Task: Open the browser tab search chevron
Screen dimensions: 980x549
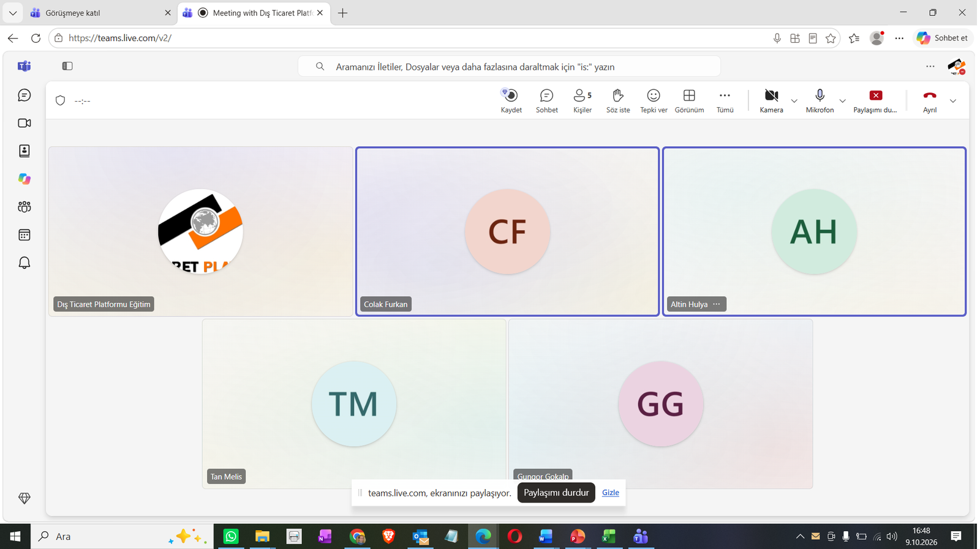Action: tap(13, 13)
